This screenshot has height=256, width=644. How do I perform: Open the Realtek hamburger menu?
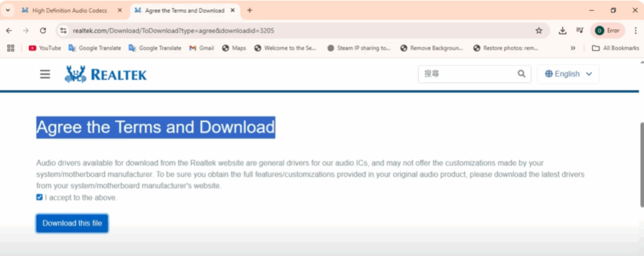(x=45, y=74)
